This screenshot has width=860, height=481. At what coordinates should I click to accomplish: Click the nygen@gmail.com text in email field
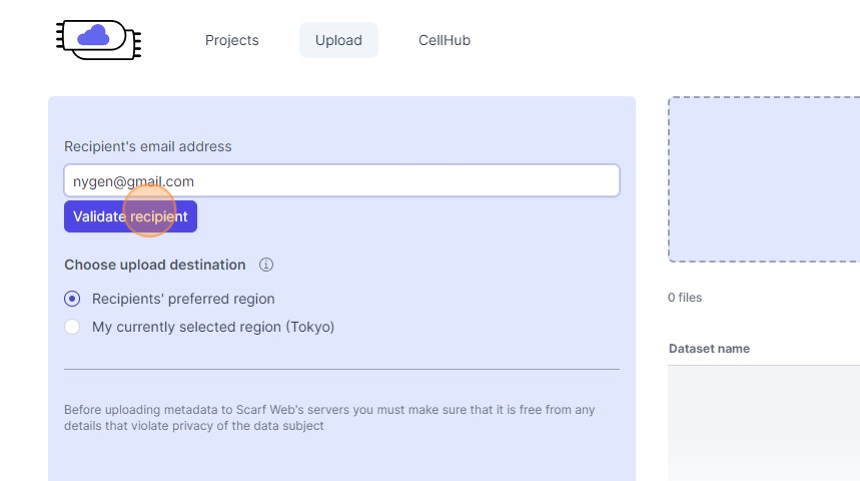click(134, 182)
